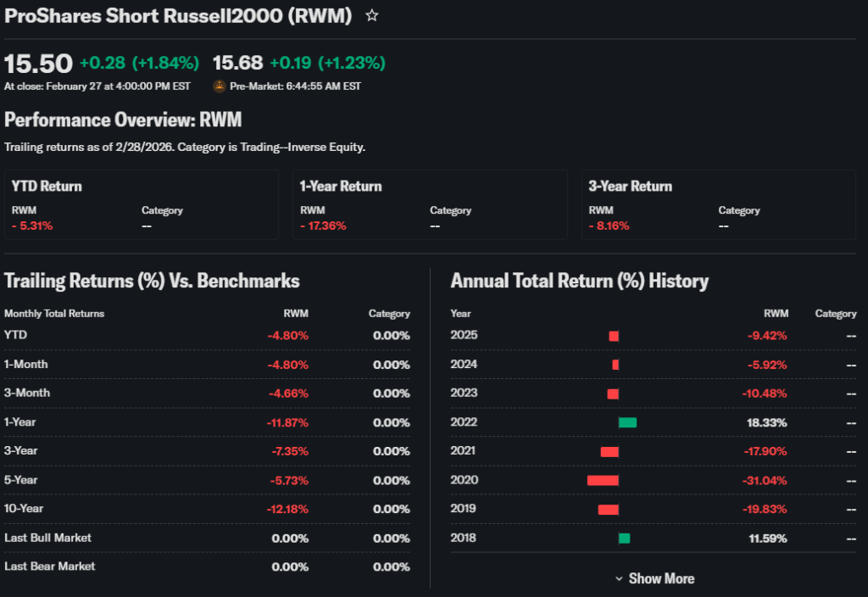Viewport: 868px width, 597px height.
Task: Click the red bar for 2019
Action: coord(608,509)
